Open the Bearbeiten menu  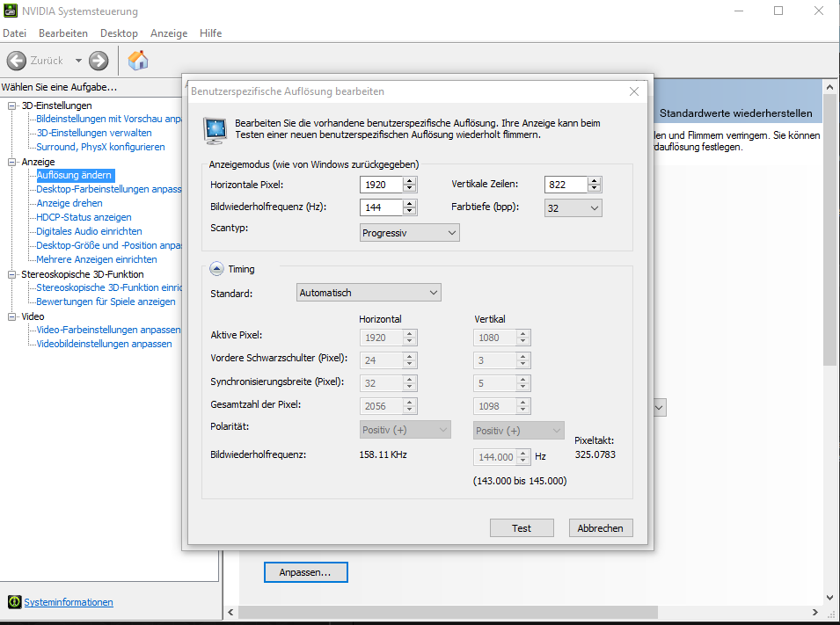[63, 33]
